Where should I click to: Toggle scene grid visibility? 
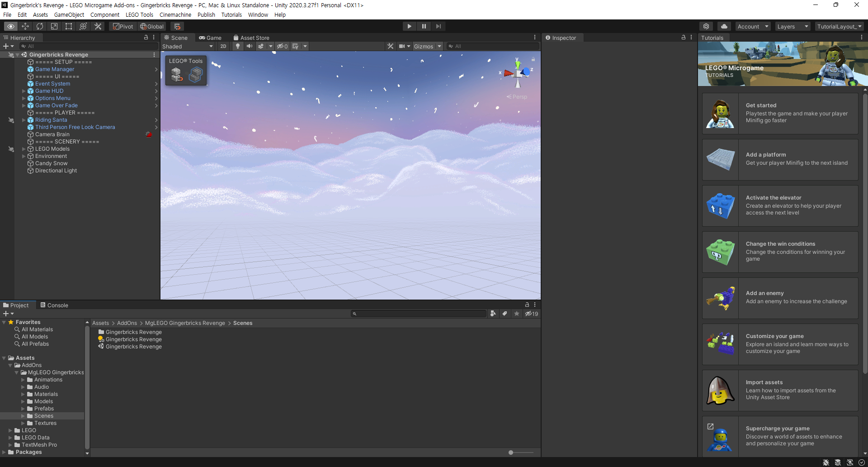(295, 46)
